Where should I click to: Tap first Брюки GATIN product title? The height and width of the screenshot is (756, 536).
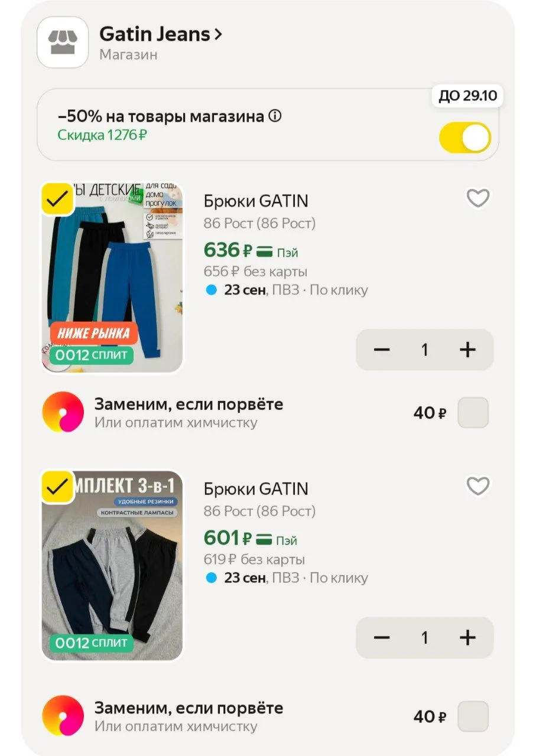pos(256,201)
